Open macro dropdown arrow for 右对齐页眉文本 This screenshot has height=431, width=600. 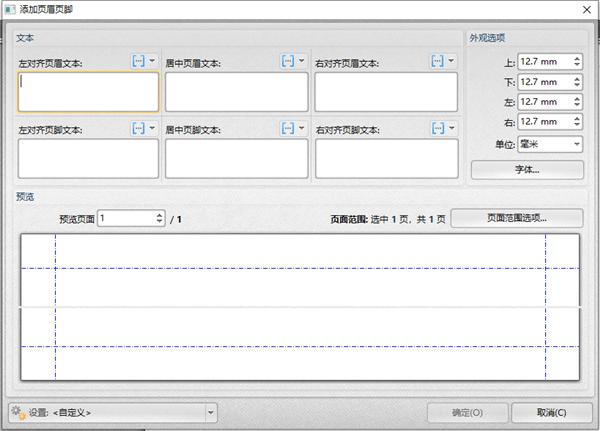(x=451, y=60)
